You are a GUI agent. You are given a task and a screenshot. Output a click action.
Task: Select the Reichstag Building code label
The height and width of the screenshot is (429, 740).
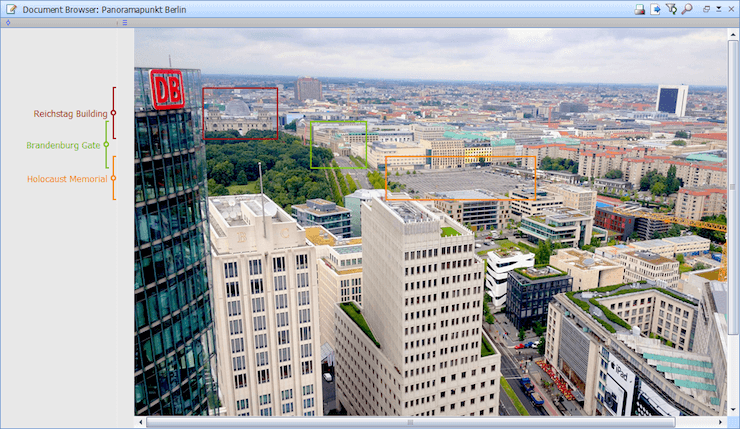(x=70, y=114)
